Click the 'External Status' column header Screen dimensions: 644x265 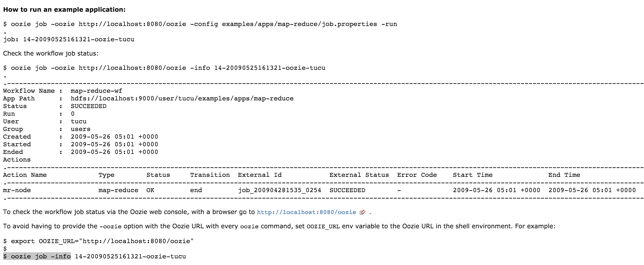(359, 175)
